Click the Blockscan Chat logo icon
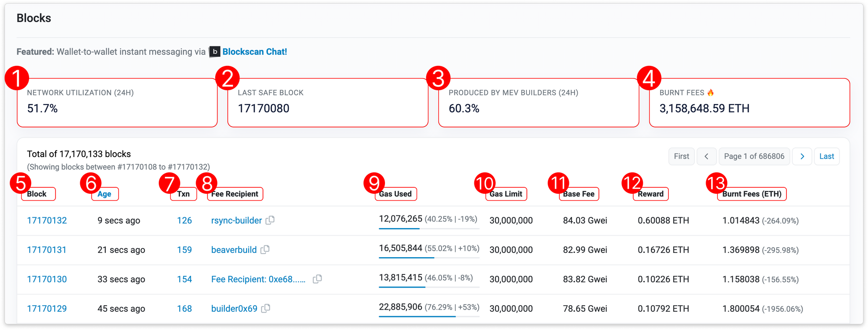Image resolution: width=868 pixels, height=330 pixels. [x=214, y=52]
